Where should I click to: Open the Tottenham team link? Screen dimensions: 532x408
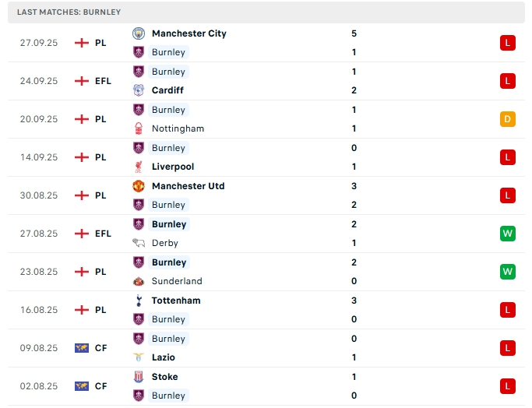pos(175,301)
